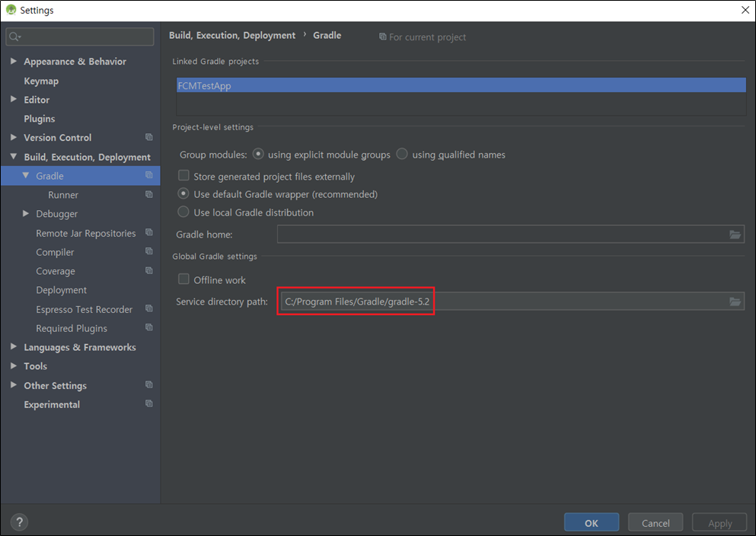Expand Other Settings section arrow
This screenshot has height=536, width=756.
click(14, 384)
